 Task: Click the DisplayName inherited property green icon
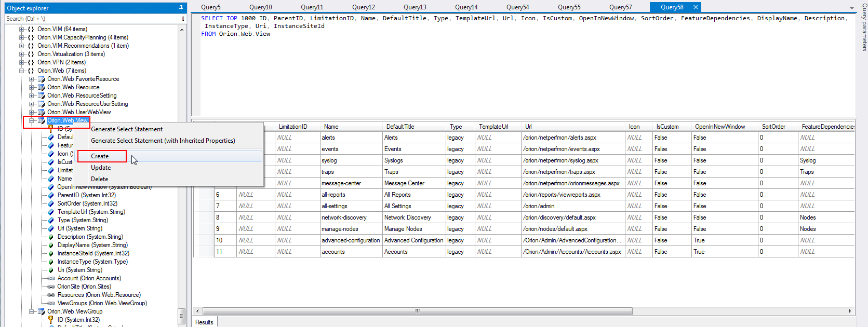51,245
